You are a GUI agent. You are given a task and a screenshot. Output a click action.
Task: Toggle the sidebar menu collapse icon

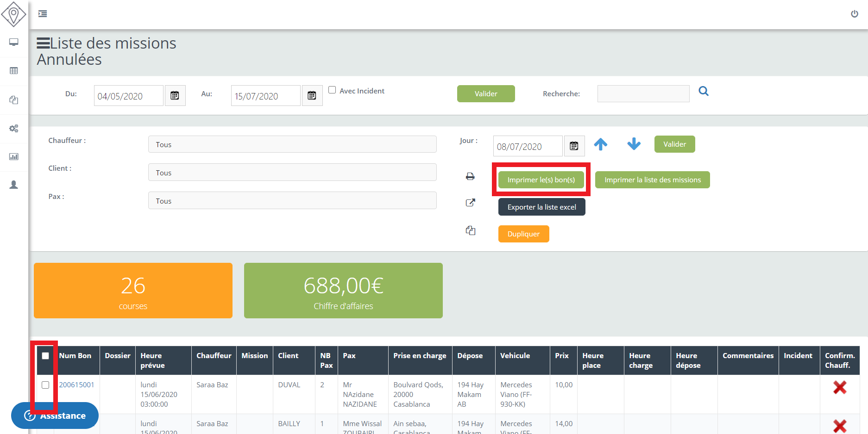(43, 14)
